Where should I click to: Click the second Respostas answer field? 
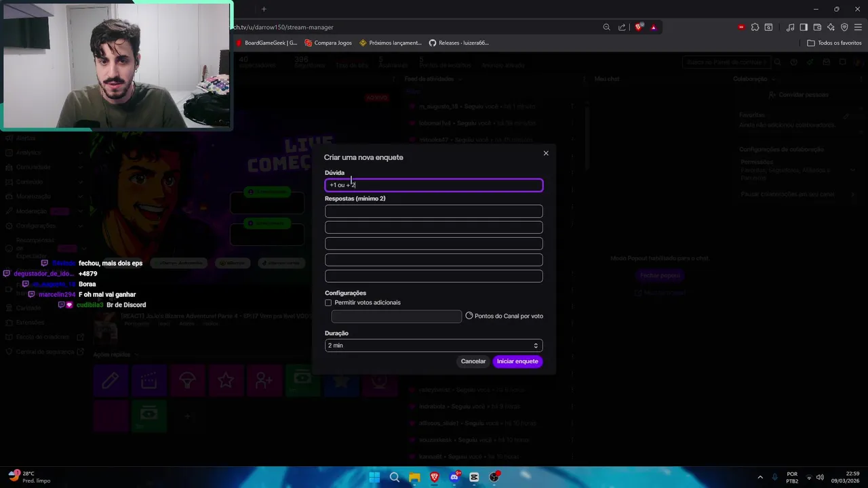coord(434,228)
